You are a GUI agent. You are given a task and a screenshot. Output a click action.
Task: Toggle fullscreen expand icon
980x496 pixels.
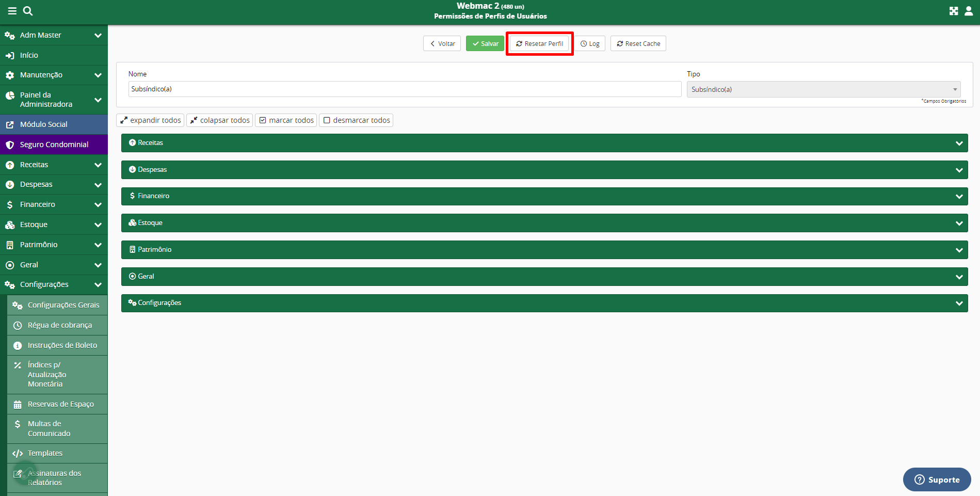coord(953,11)
